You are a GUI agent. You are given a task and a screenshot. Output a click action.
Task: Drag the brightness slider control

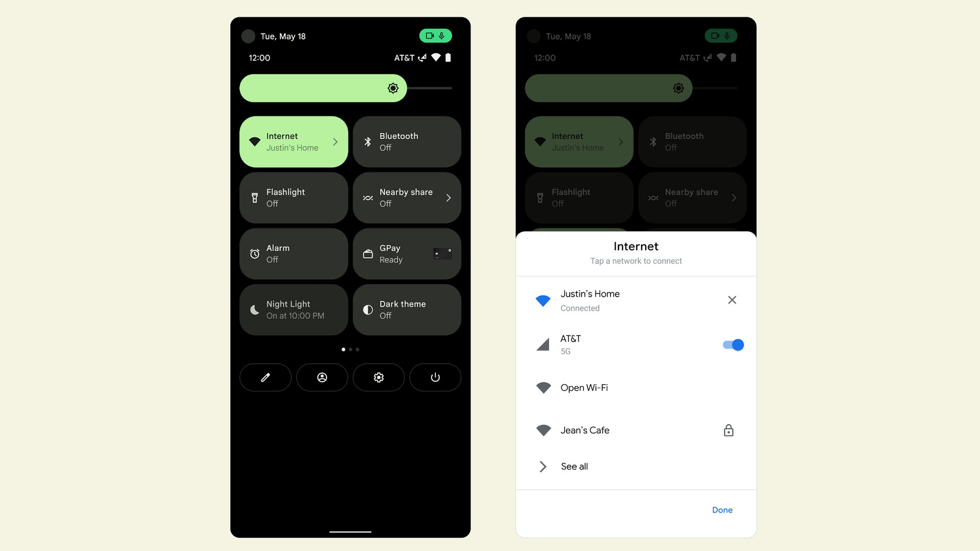click(x=394, y=88)
